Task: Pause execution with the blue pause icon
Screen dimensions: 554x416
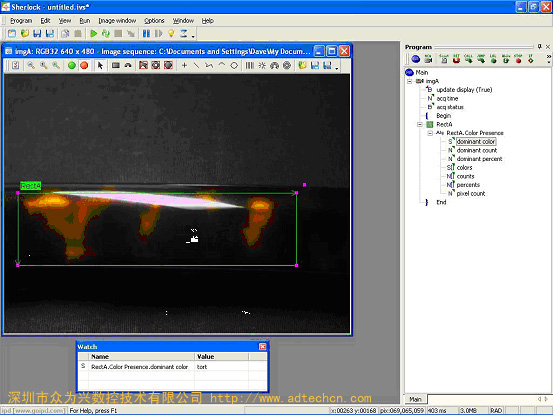Action: 146,34
